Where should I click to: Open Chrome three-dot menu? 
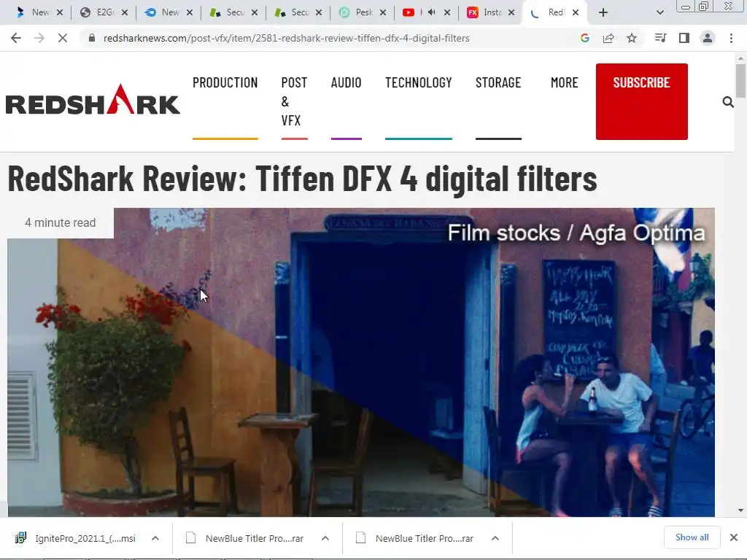coord(731,38)
